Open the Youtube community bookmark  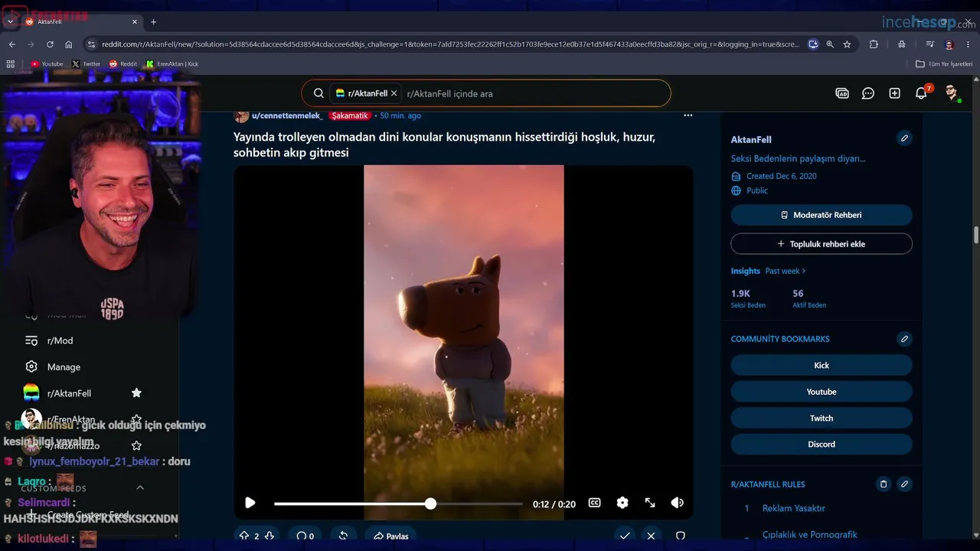[x=822, y=392]
